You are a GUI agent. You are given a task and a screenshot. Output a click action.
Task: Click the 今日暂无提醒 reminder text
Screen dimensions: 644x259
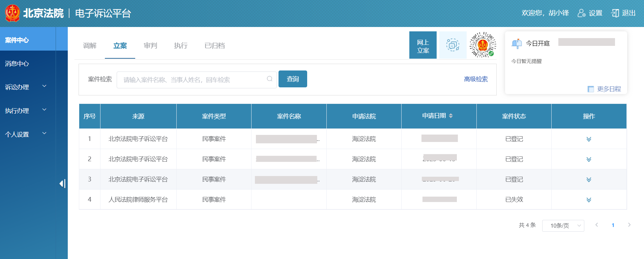pyautogui.click(x=526, y=61)
